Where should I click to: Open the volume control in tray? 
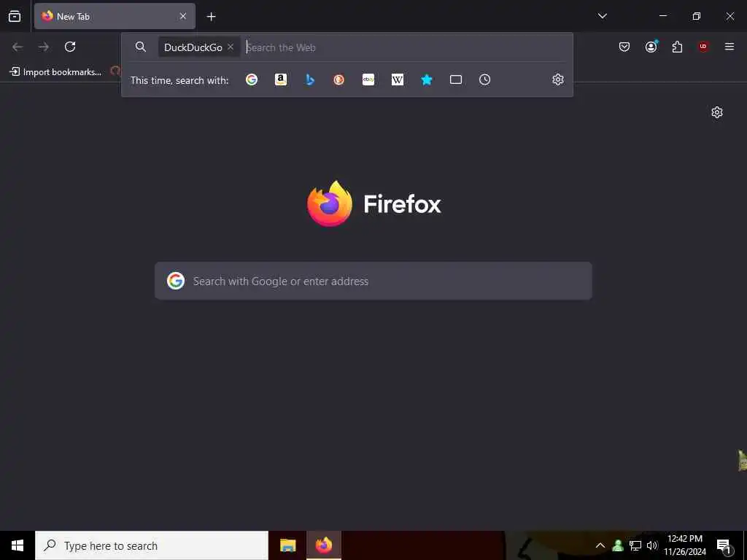652,545
